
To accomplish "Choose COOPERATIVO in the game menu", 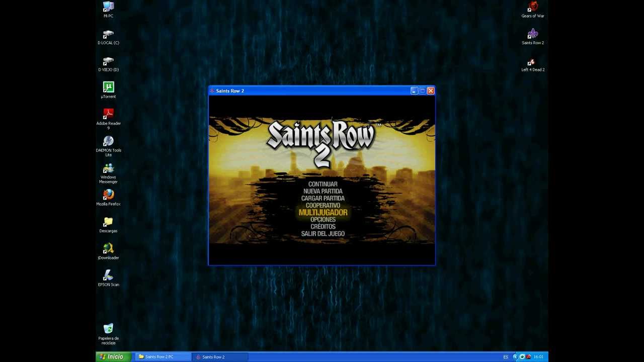I will click(x=323, y=205).
